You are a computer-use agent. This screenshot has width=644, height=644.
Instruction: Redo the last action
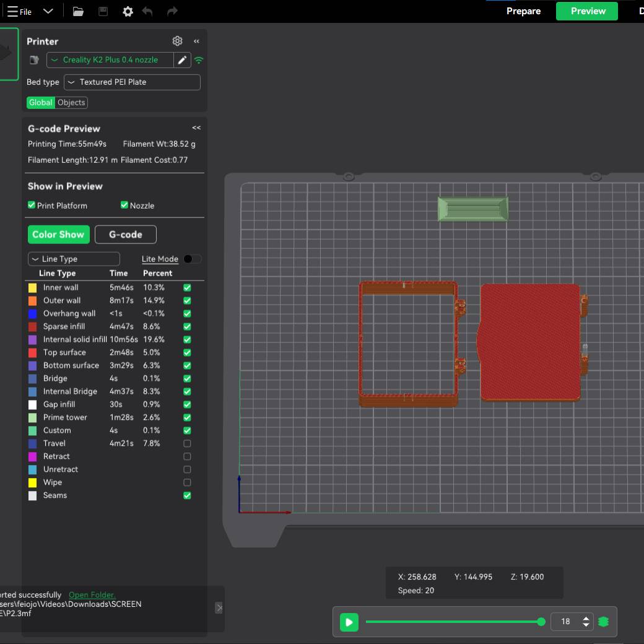[x=172, y=11]
